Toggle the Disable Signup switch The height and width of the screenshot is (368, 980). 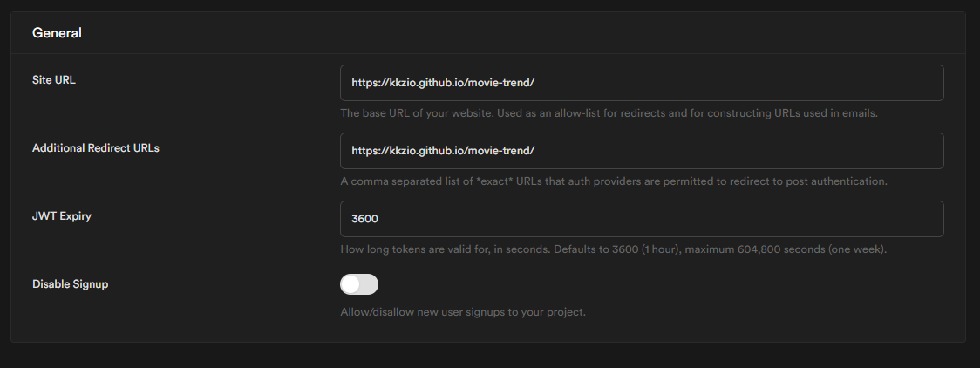(359, 284)
